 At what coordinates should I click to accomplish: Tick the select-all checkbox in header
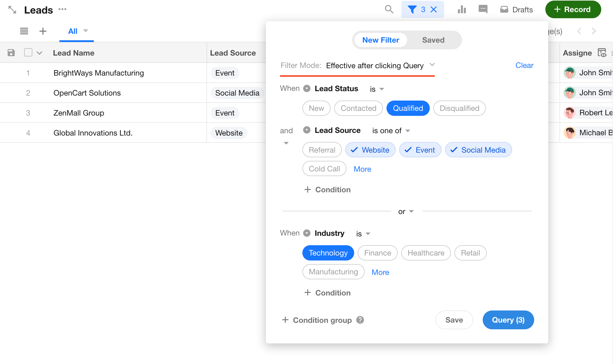click(x=28, y=53)
